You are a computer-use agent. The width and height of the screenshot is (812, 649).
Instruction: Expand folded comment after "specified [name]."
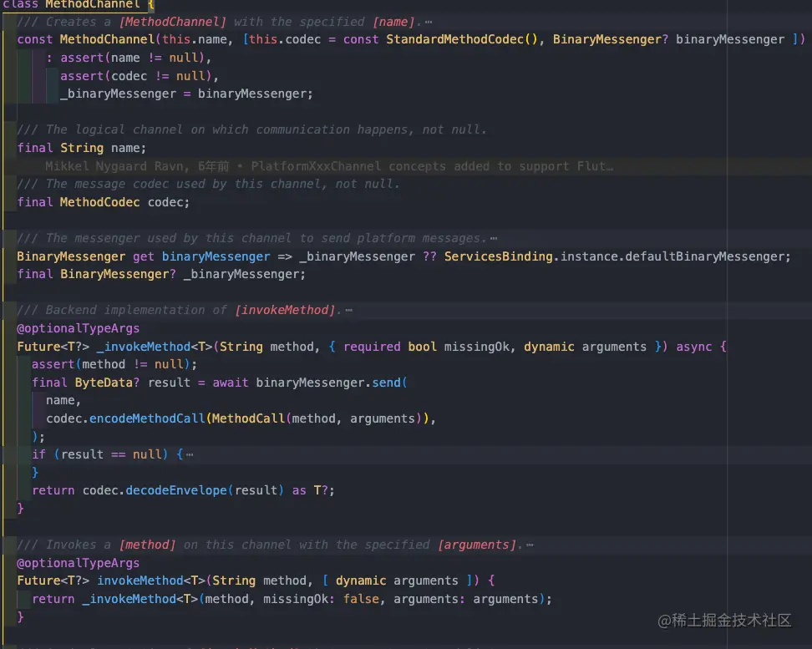pos(429,23)
